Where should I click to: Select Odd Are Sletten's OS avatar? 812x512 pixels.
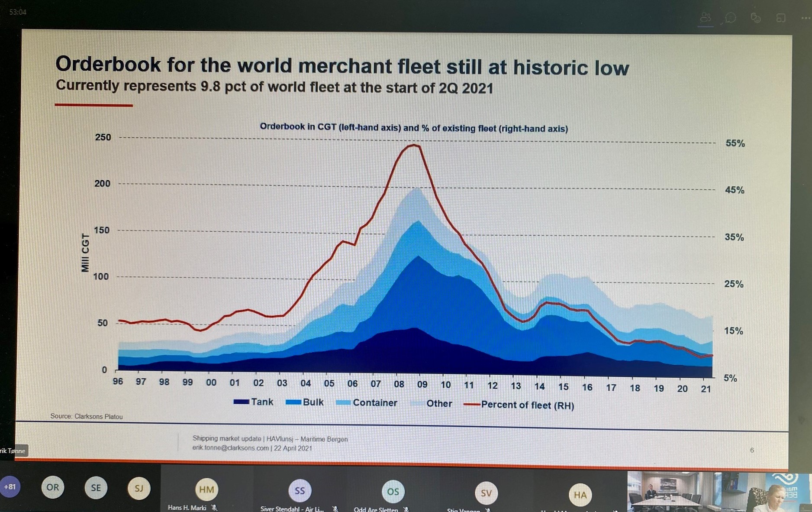tap(393, 492)
